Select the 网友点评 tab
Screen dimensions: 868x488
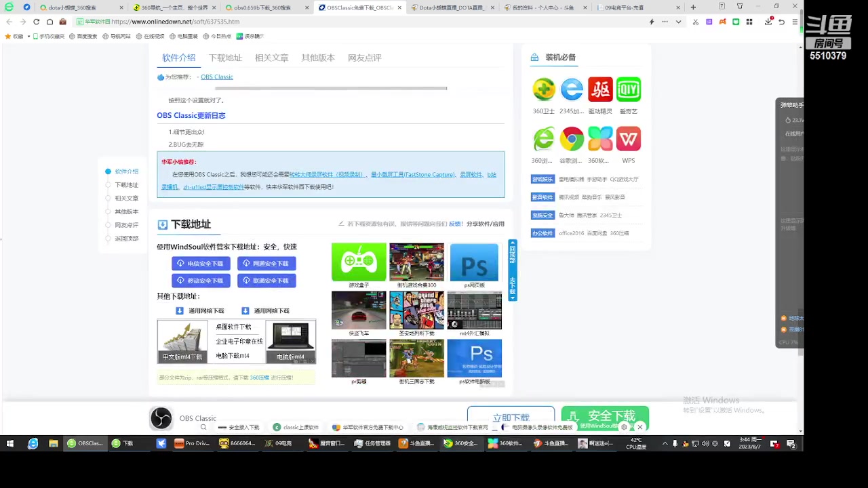[x=364, y=58]
